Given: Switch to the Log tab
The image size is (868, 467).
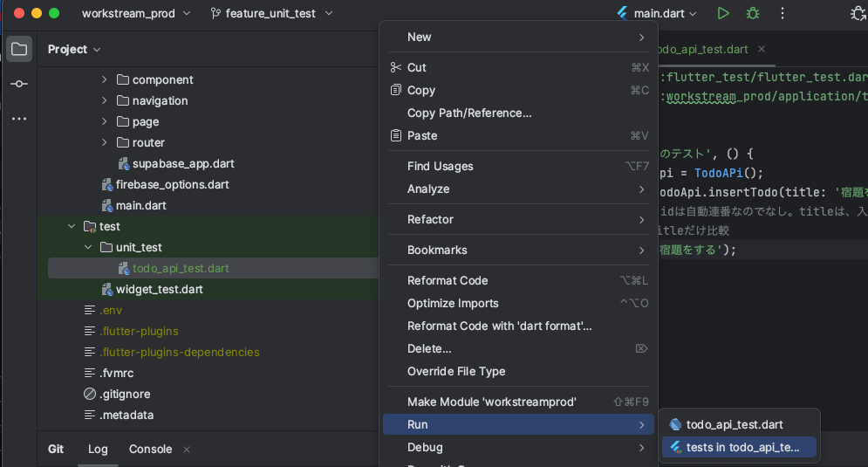Looking at the screenshot, I should coord(98,450).
